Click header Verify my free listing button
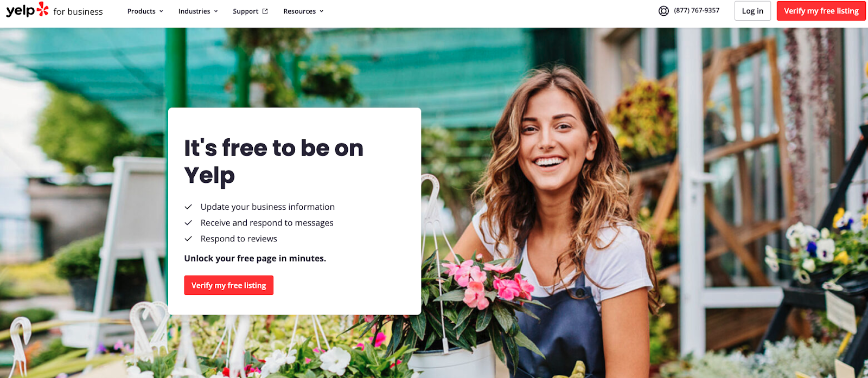Image resolution: width=868 pixels, height=378 pixels. click(821, 11)
